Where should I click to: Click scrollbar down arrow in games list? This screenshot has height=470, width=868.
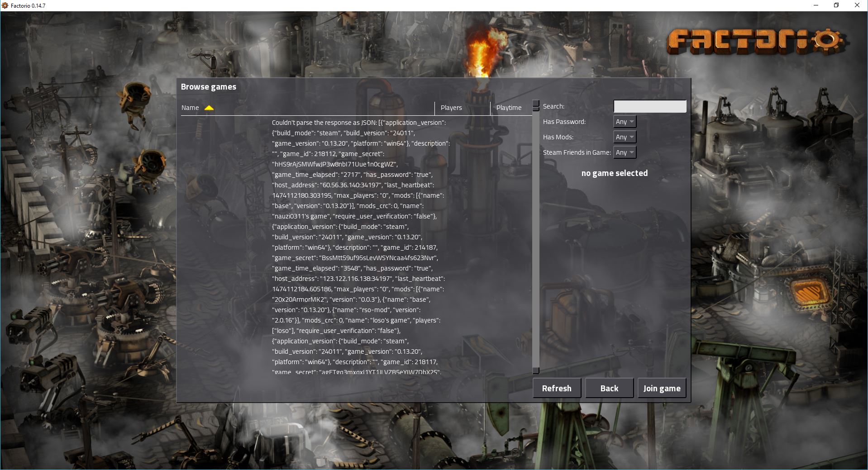(536, 371)
